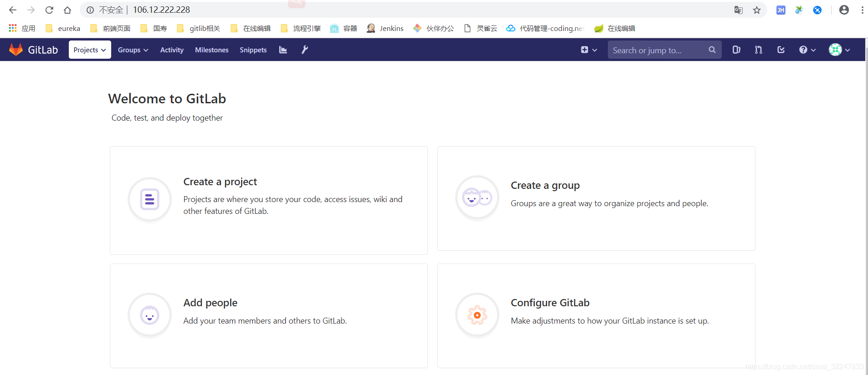Click the Add people heading
Image resolution: width=868 pixels, height=375 pixels.
pyautogui.click(x=210, y=303)
